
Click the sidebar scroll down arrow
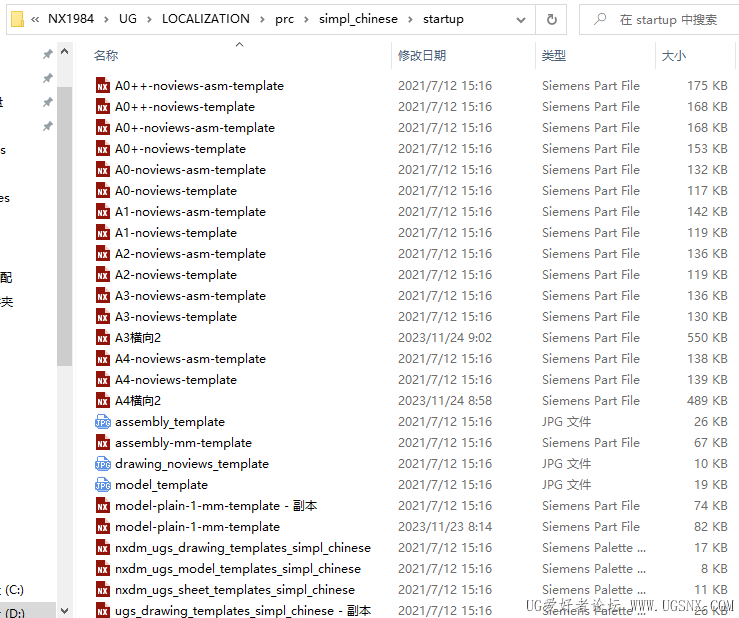pyautogui.click(x=65, y=611)
